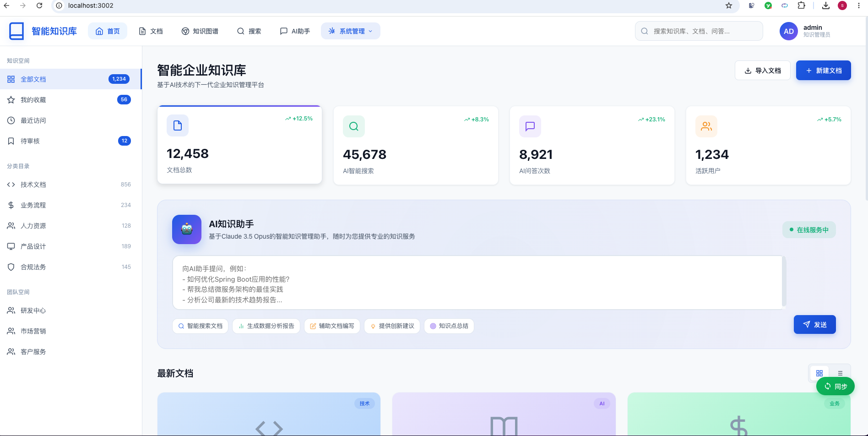Click the 智能知识库 book logo icon

coord(16,31)
